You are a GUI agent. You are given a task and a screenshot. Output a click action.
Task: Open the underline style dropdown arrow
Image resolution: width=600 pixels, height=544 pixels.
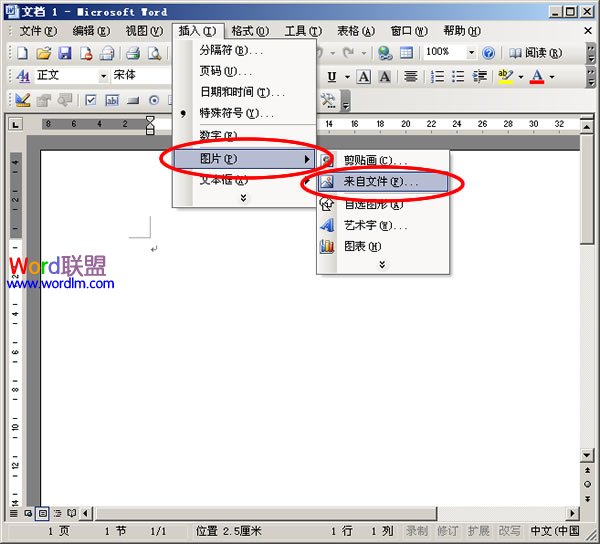coord(347,77)
